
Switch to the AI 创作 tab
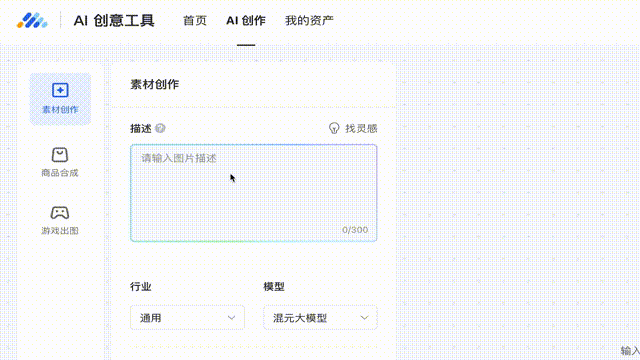tap(246, 20)
